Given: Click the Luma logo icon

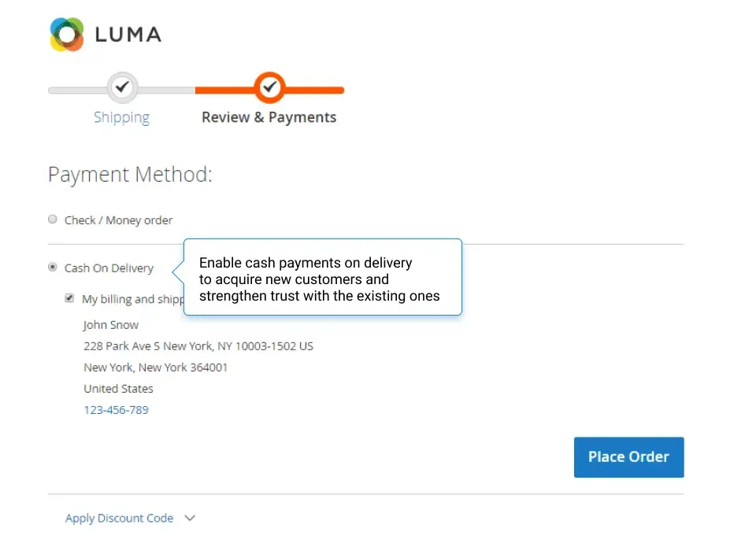Looking at the screenshot, I should 66,34.
